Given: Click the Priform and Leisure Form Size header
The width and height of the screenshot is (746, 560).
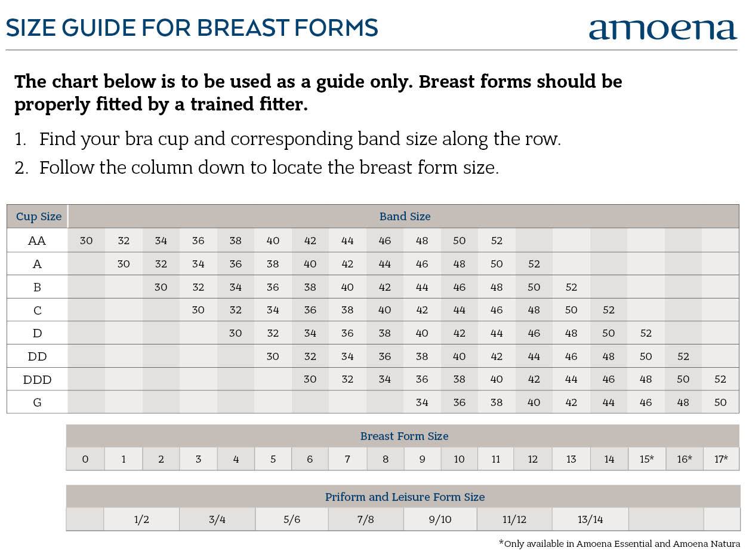Looking at the screenshot, I should (x=404, y=497).
